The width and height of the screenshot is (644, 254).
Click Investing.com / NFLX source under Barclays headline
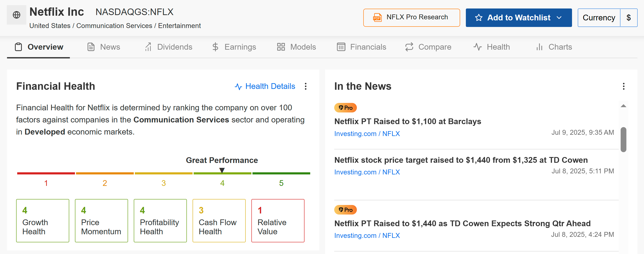tap(367, 134)
